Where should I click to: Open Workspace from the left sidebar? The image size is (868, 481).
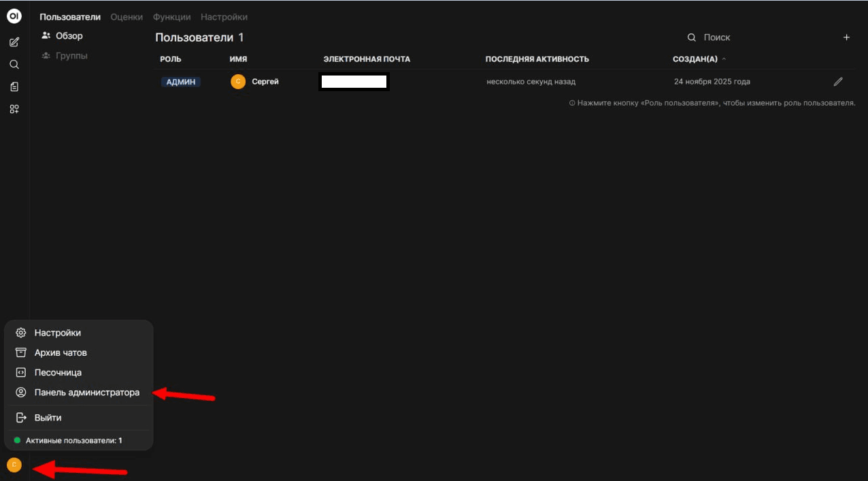14,109
